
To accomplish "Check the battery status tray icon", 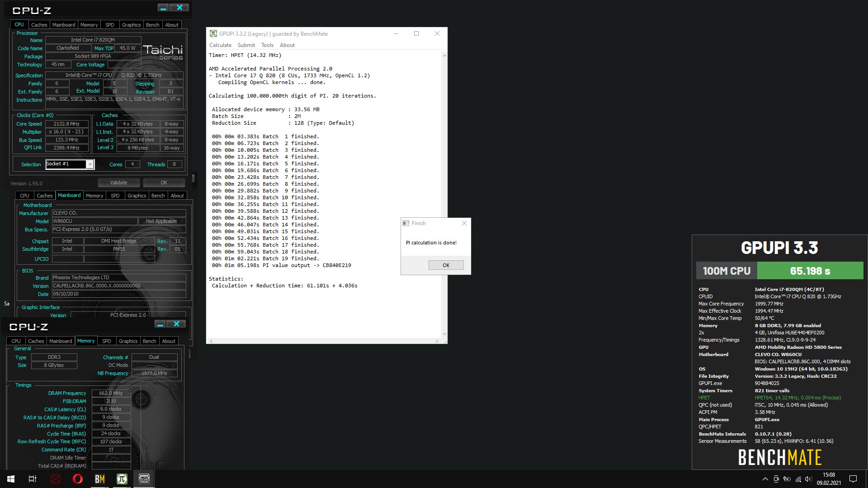I will [x=787, y=479].
